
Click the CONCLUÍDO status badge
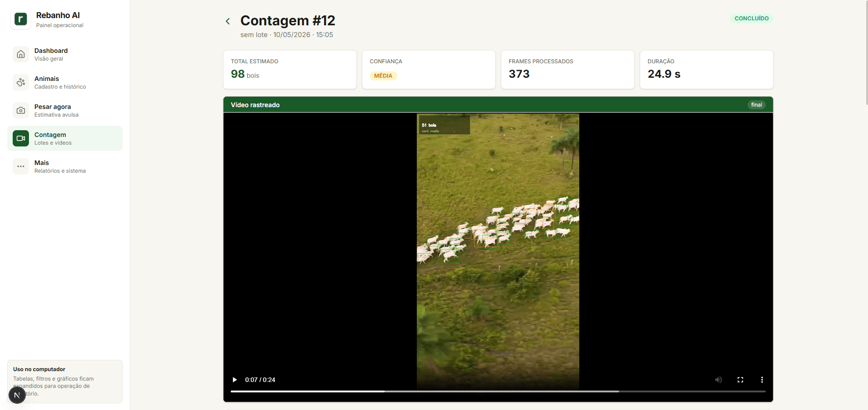(751, 19)
